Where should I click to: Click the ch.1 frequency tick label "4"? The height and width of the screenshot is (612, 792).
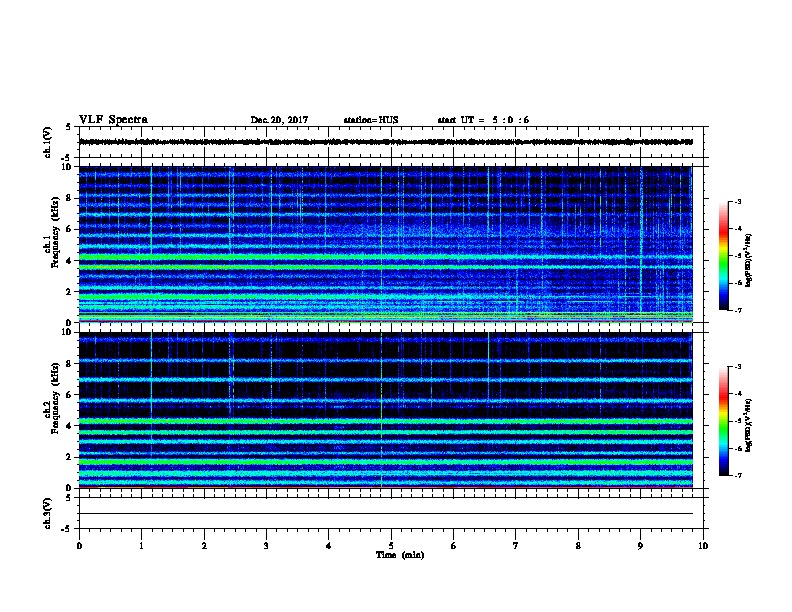click(71, 261)
